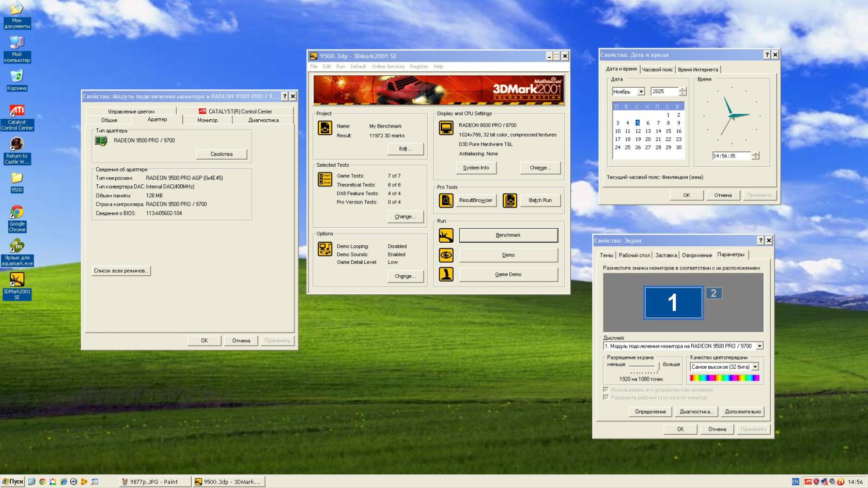Click the screen resolution slider handle

[x=657, y=366]
